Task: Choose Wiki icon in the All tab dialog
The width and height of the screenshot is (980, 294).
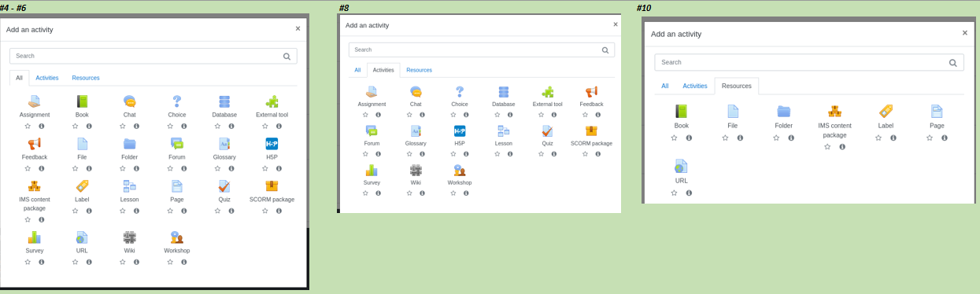Action: [x=129, y=237]
